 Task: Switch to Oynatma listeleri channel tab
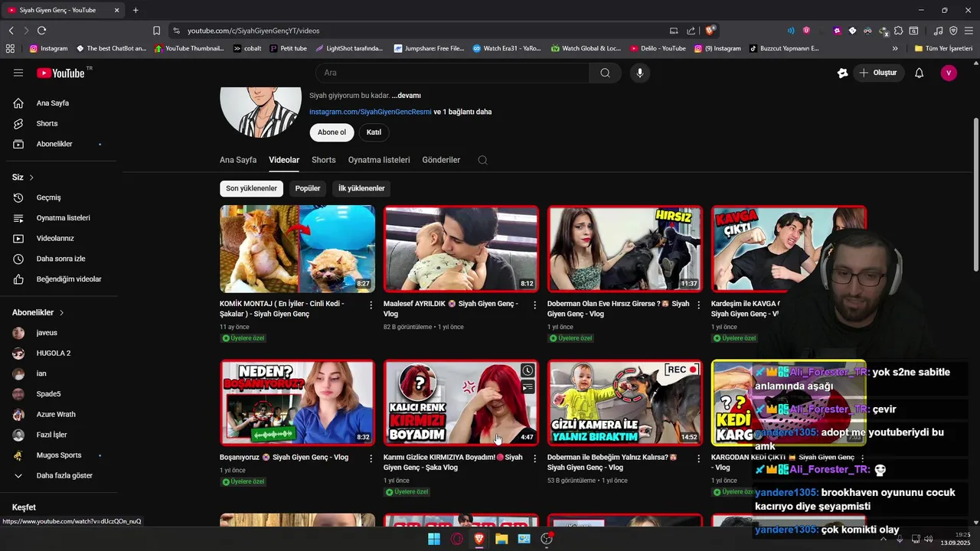379,160
